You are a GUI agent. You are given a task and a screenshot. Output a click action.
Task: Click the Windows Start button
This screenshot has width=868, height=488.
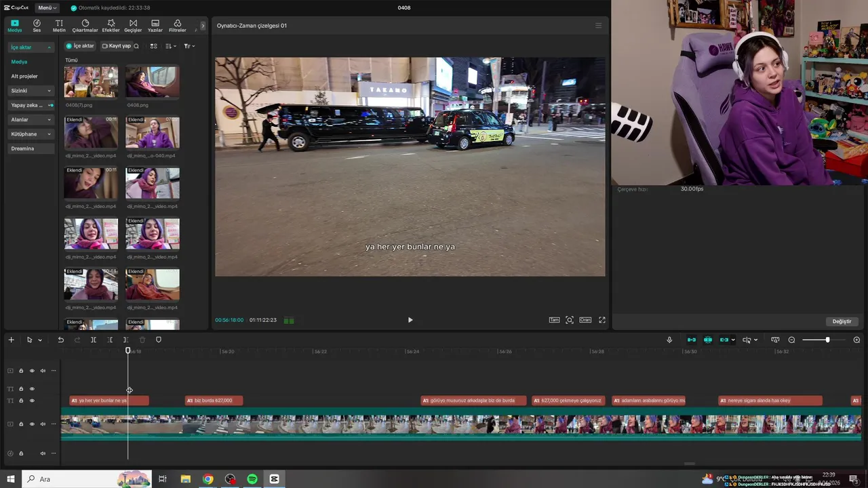[10, 479]
